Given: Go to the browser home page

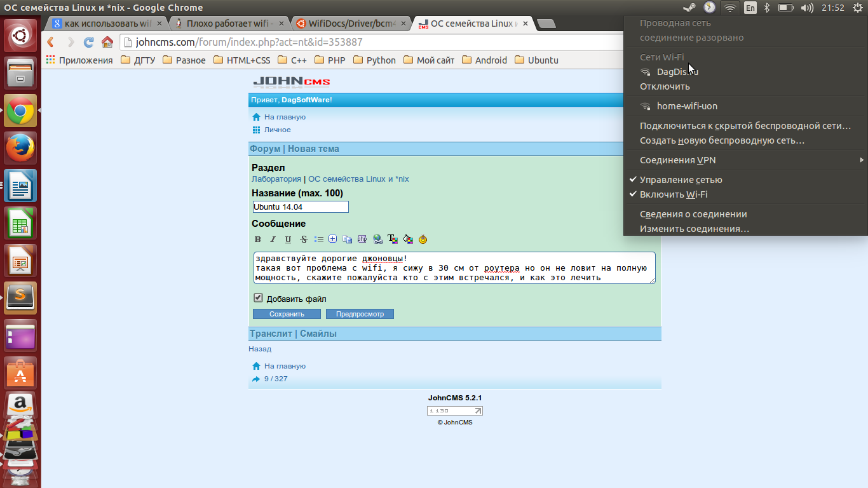Looking at the screenshot, I should (107, 43).
